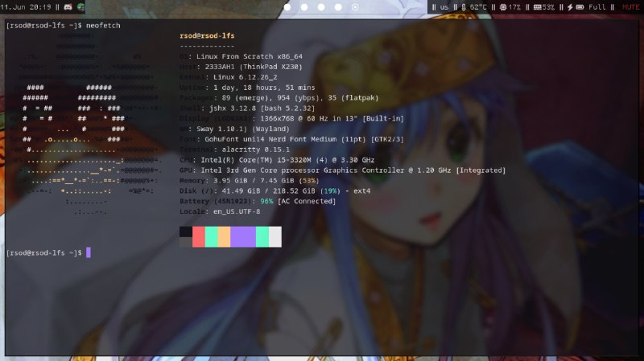Click the battery 'Full' status text
The image size is (644, 361).
click(597, 7)
